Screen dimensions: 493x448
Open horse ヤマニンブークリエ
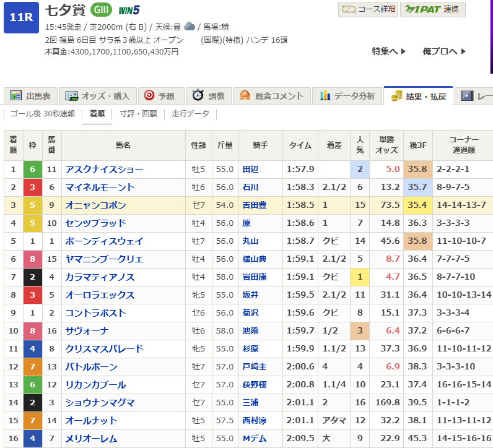coord(104,259)
